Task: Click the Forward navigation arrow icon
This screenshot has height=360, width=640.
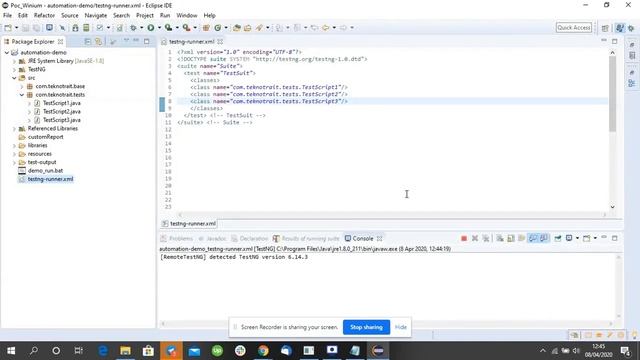Action: 343,28
